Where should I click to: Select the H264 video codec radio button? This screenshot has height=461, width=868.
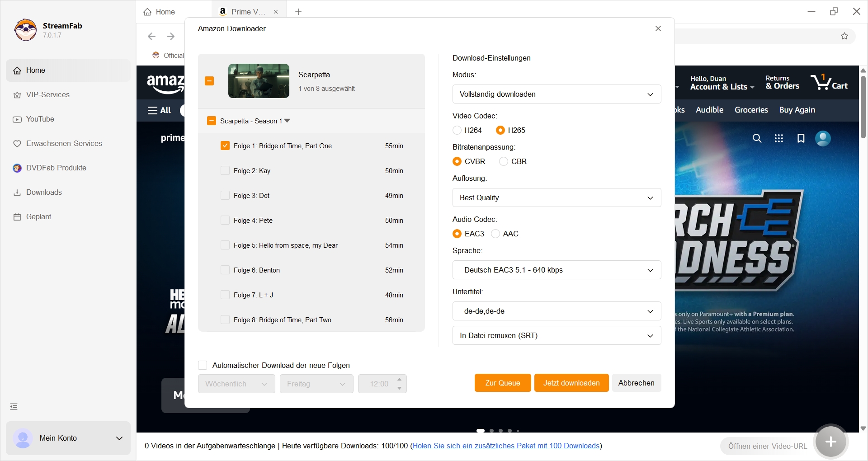[457, 130]
